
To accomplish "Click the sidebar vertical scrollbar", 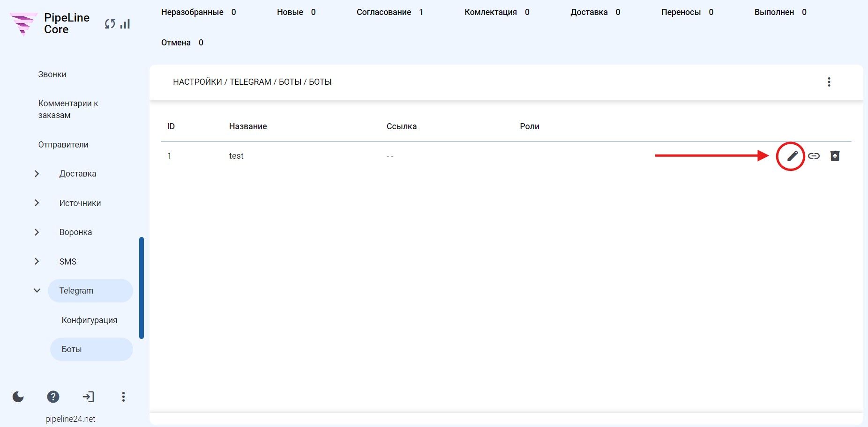I will click(x=142, y=287).
